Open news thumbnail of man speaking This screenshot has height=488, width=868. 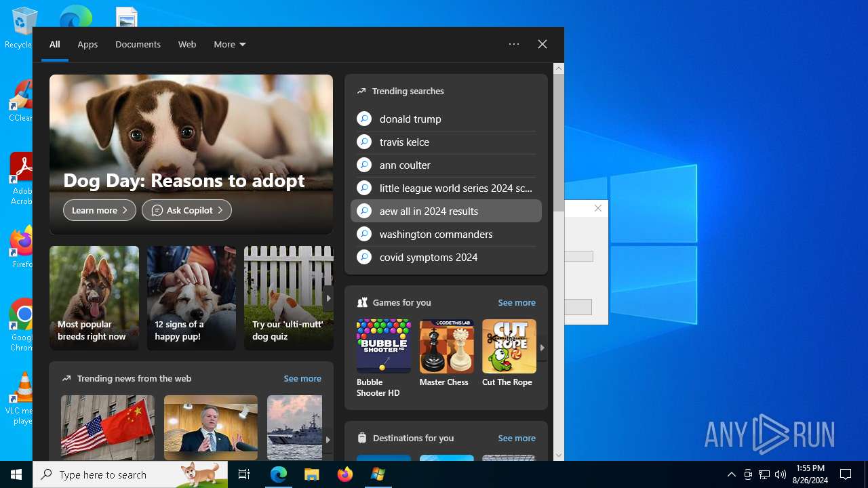(211, 428)
